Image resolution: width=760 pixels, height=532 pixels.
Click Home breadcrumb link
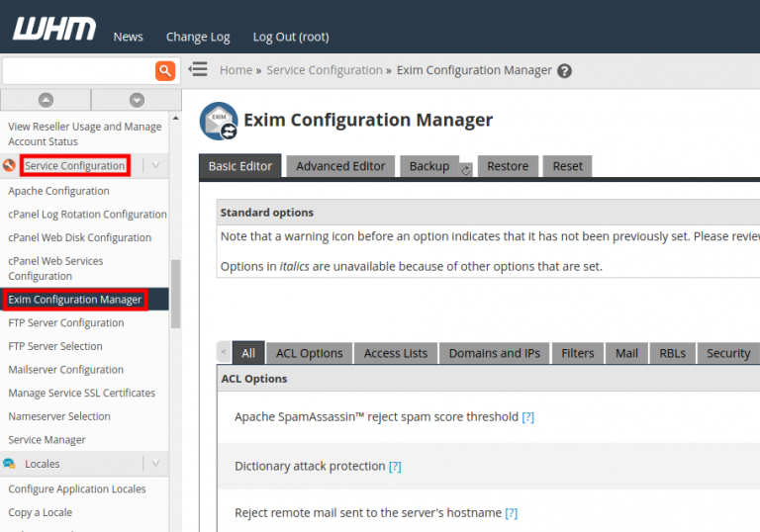236,70
